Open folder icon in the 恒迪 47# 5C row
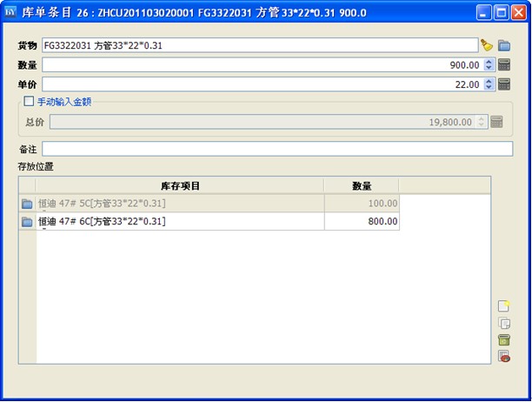The width and height of the screenshot is (532, 402). 27,204
